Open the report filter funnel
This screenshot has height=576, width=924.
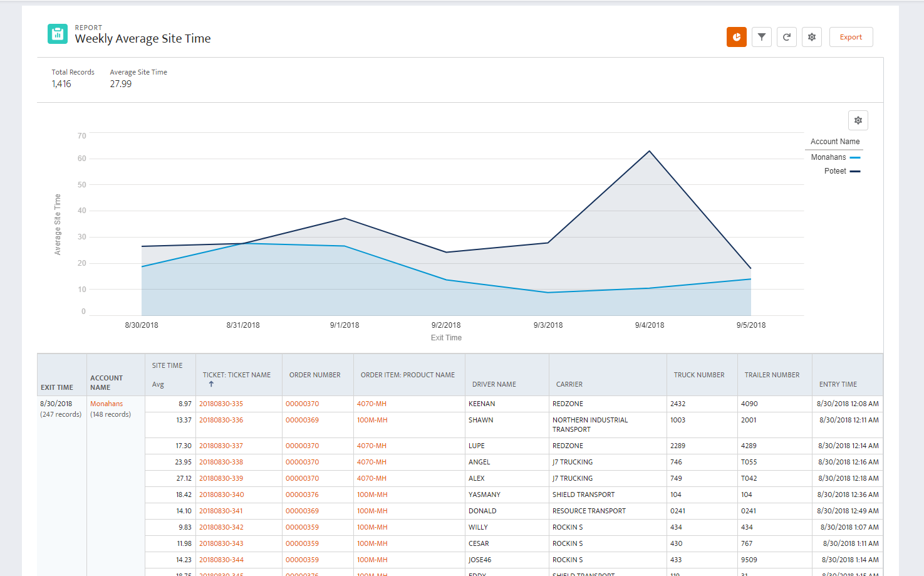(x=761, y=37)
